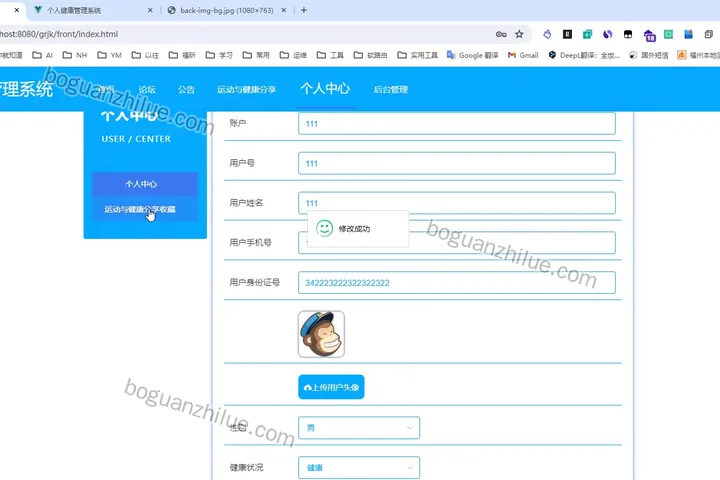Open the 运维 bookmarks folder
720x480 pixels.
tap(293, 55)
